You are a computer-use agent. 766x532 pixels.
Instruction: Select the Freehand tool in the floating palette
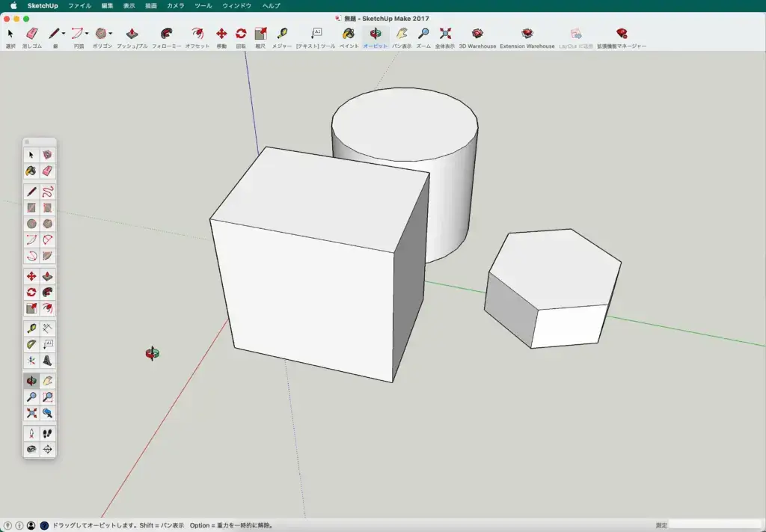47,192
